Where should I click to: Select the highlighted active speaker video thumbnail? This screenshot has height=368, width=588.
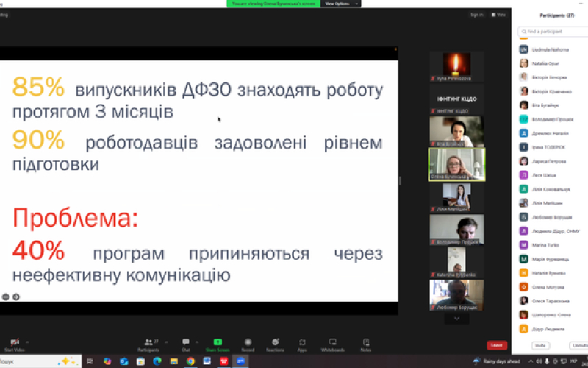(456, 164)
